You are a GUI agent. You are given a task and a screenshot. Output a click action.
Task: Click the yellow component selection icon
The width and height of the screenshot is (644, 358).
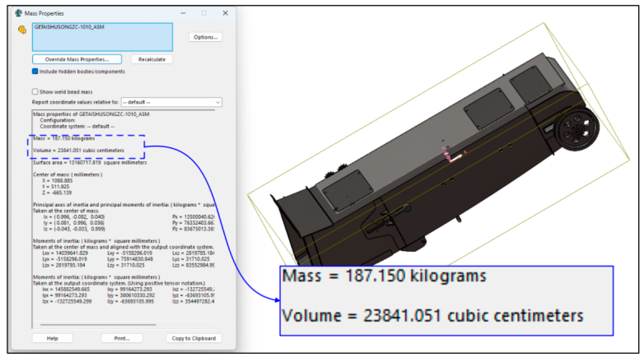click(22, 30)
